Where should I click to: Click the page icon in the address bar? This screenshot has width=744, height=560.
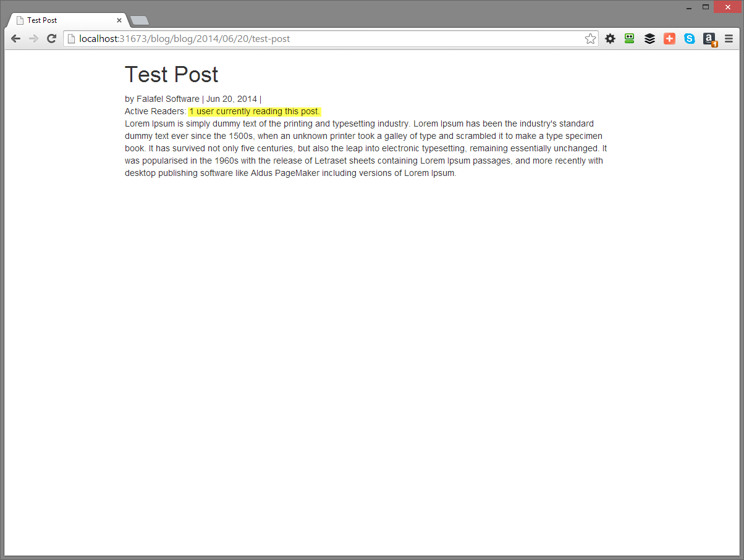70,38
